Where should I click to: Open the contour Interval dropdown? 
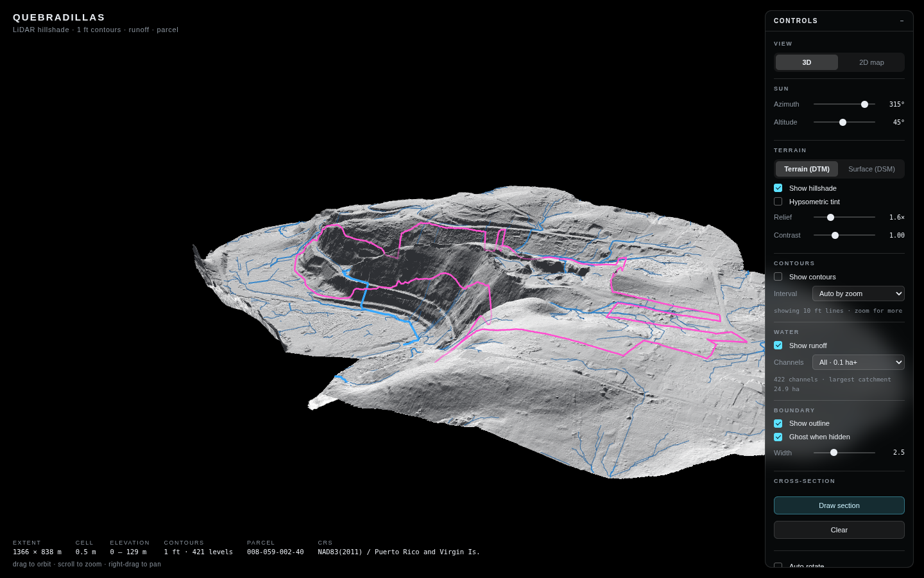click(859, 293)
